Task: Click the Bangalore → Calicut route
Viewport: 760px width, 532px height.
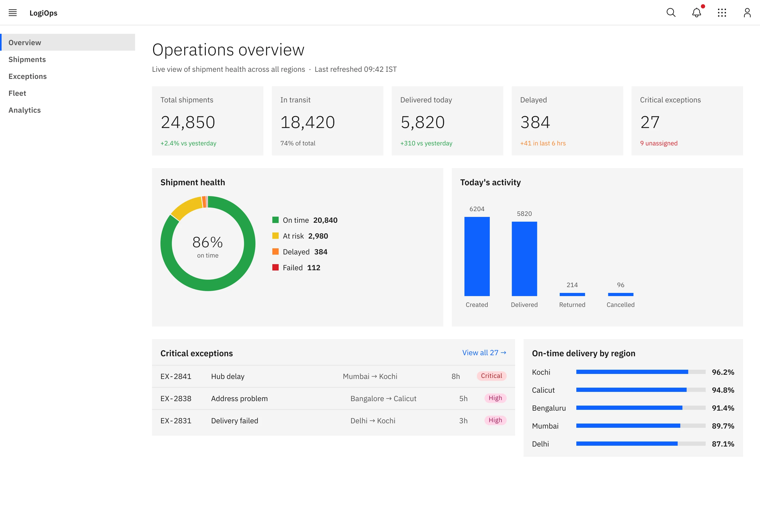Action: point(383,398)
